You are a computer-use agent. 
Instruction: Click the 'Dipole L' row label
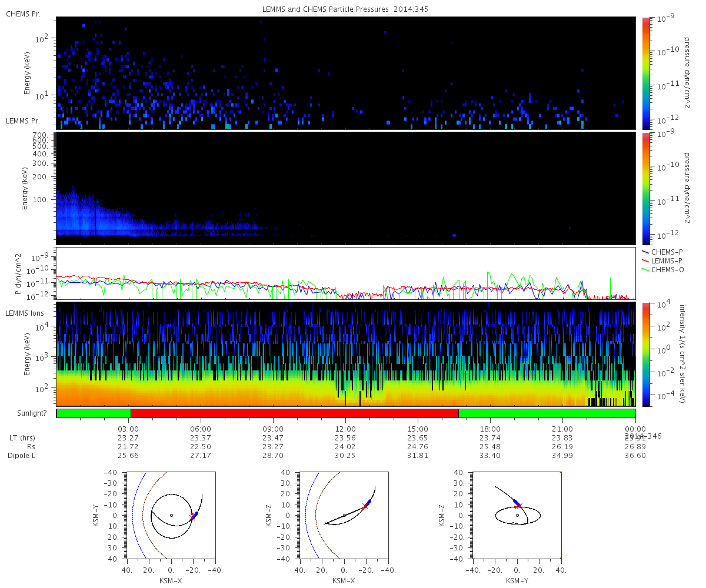click(21, 456)
